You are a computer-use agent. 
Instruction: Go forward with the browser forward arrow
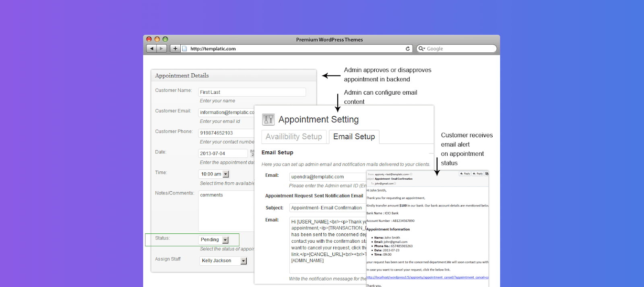click(x=161, y=49)
